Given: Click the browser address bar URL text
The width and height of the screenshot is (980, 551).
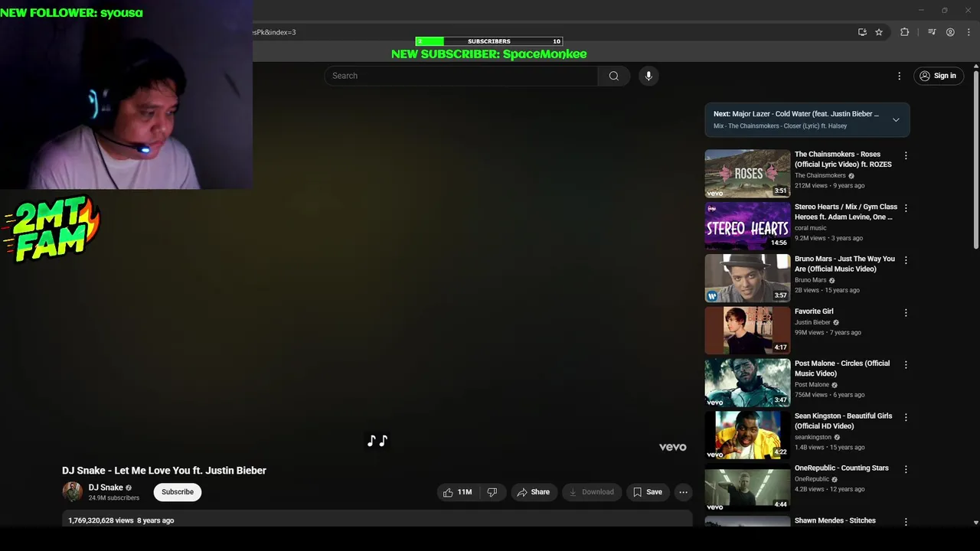Looking at the screenshot, I should 274,32.
